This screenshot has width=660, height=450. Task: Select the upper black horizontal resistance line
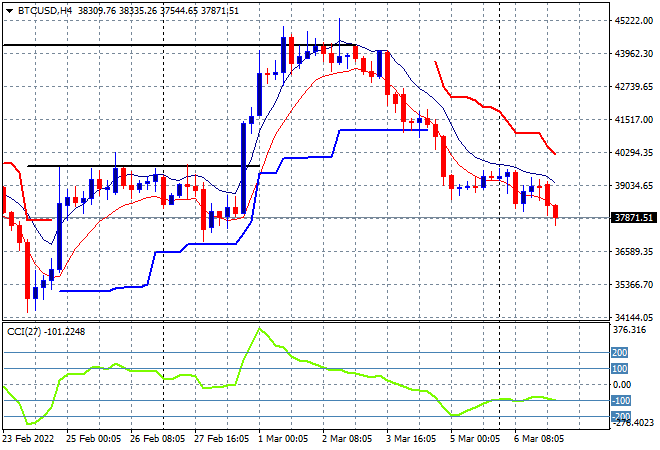pos(180,45)
